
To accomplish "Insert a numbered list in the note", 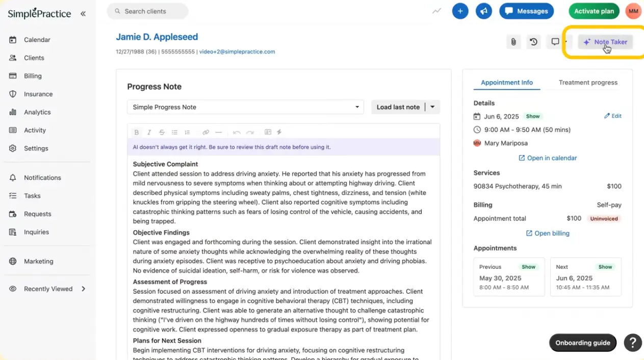I will (x=187, y=132).
